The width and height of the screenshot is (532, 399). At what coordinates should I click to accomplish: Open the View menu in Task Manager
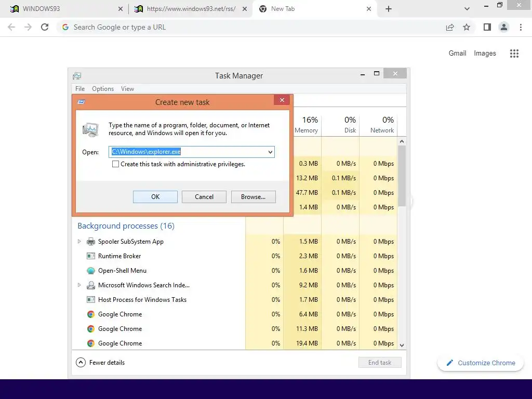127,88
